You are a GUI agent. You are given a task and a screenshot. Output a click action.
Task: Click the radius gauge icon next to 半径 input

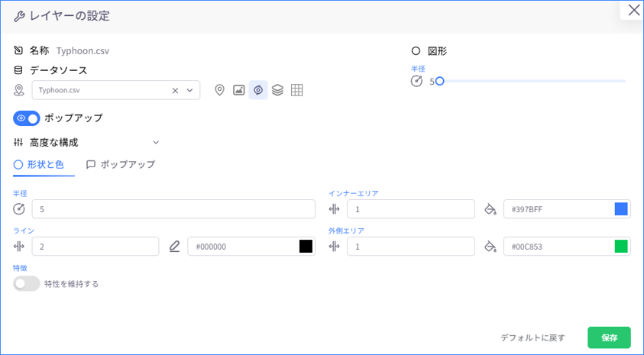[19, 209]
